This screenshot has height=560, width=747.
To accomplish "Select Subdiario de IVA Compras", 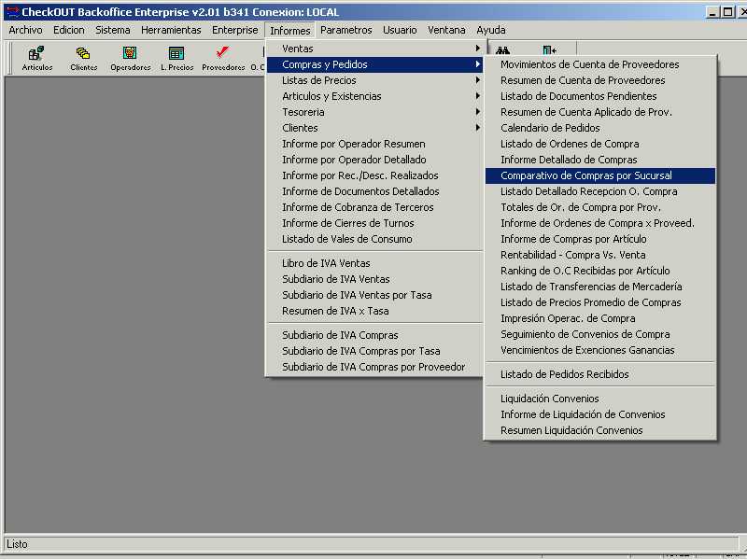I will pyautogui.click(x=375, y=335).
